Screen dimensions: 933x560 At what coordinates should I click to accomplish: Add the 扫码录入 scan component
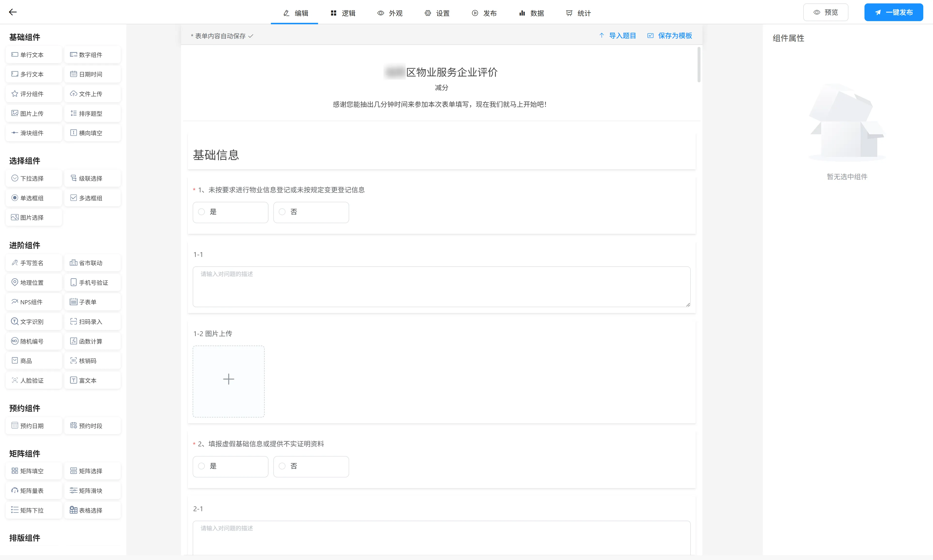coord(92,322)
